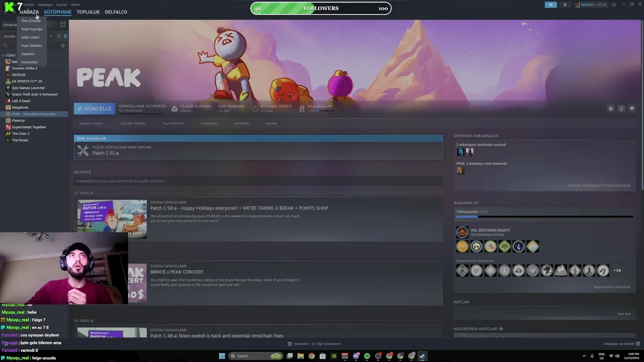Click Windows taskbar Search box
This screenshot has width=644, height=362.
(256, 356)
